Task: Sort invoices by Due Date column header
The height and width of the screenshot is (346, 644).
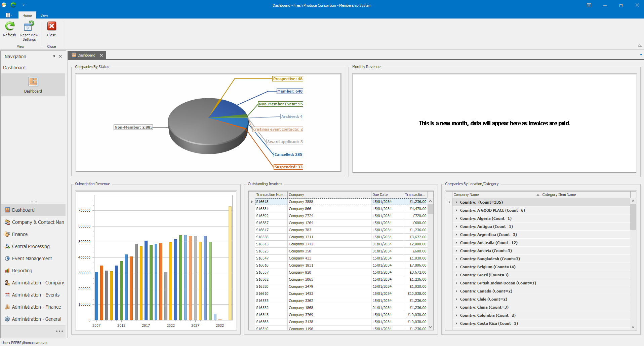Action: (x=387, y=195)
